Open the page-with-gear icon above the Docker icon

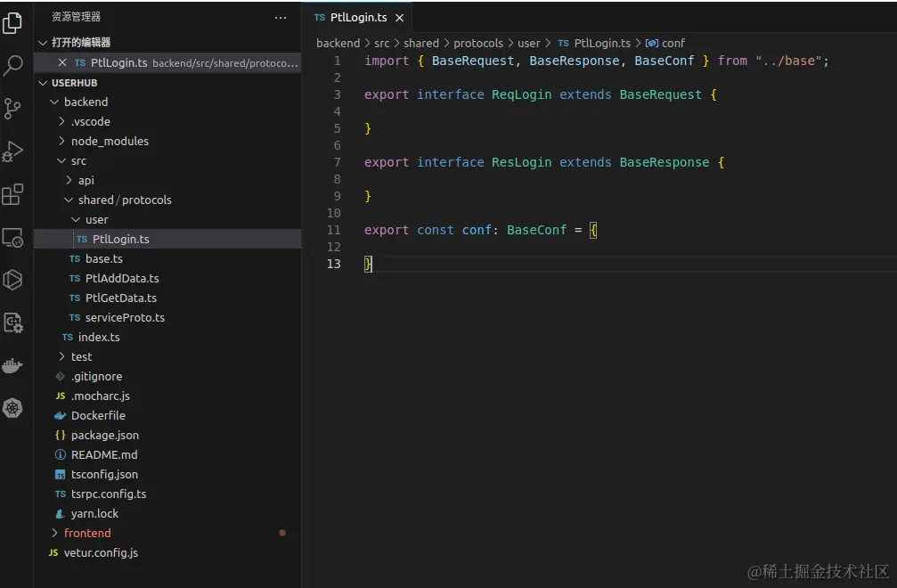coord(12,323)
